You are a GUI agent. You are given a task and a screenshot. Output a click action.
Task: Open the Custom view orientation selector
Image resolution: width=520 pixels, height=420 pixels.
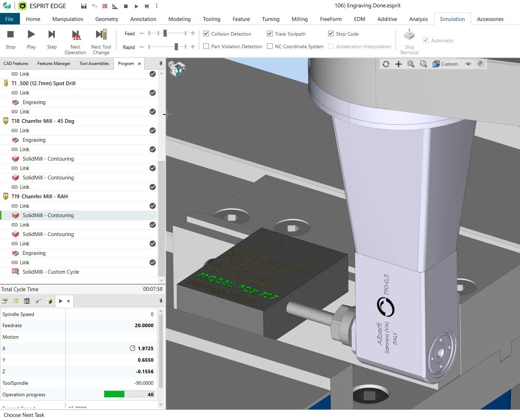coord(445,64)
